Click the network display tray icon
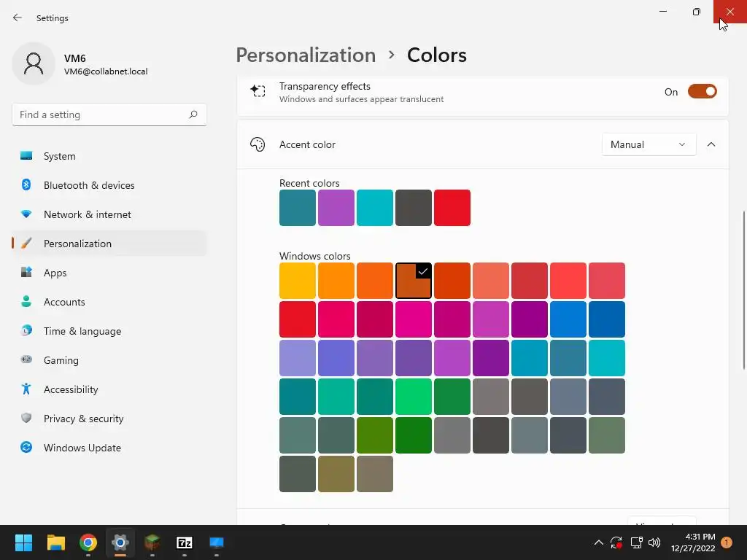This screenshot has width=747, height=560. point(636,542)
